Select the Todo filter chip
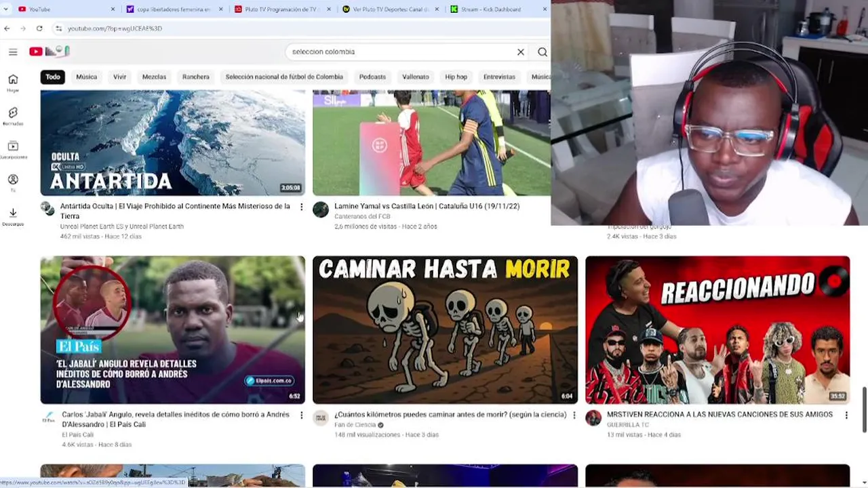Viewport: 868px width, 488px height. 53,77
